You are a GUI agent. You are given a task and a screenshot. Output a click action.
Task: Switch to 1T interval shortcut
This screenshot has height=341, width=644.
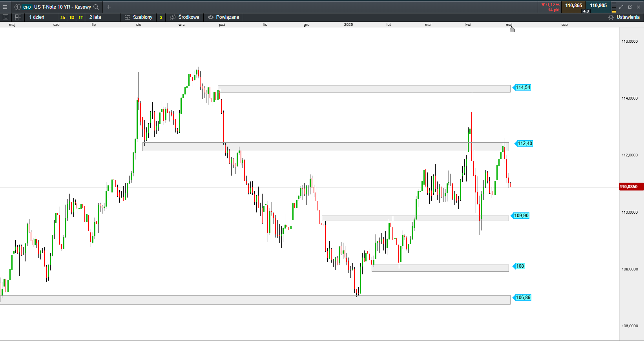80,17
